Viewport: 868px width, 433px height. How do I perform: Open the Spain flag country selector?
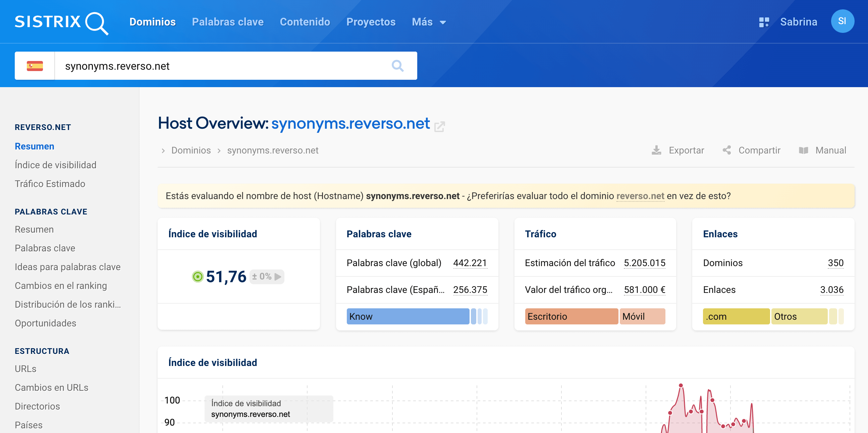(x=35, y=66)
